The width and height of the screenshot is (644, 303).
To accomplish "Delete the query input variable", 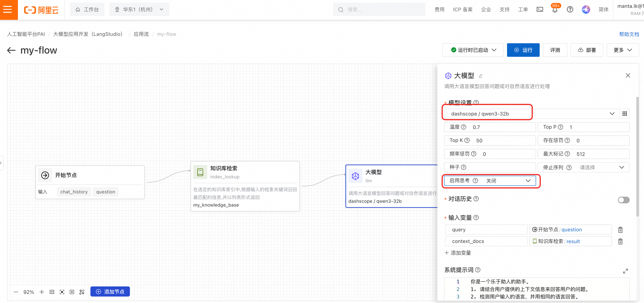I will 620,230.
